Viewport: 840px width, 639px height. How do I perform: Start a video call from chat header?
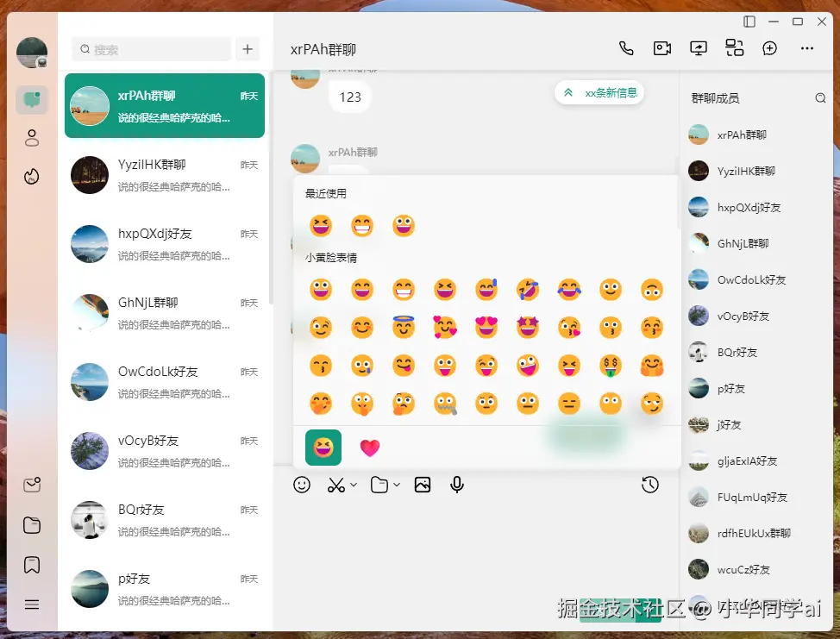pyautogui.click(x=662, y=49)
